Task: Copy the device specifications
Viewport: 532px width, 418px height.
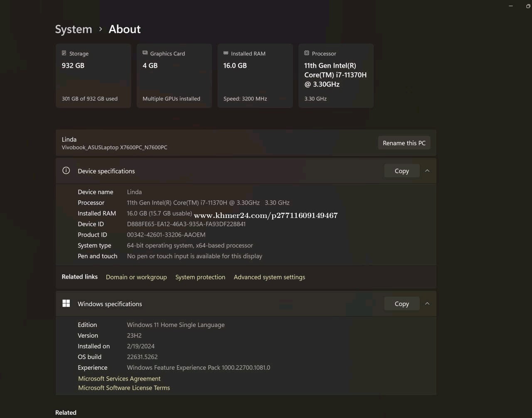Action: [401, 171]
